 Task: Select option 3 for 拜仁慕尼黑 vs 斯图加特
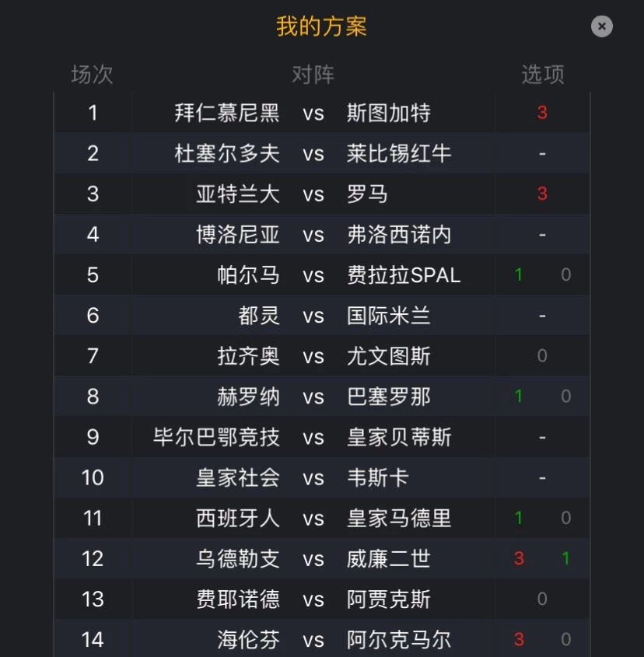542,113
